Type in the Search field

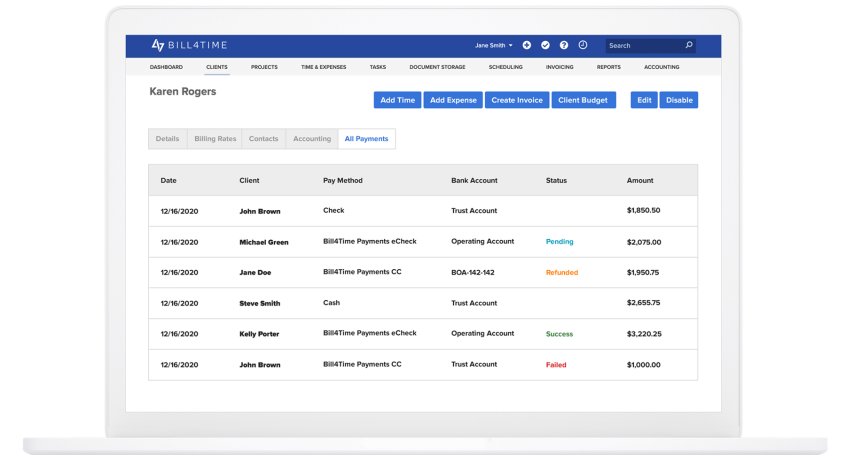[643, 45]
